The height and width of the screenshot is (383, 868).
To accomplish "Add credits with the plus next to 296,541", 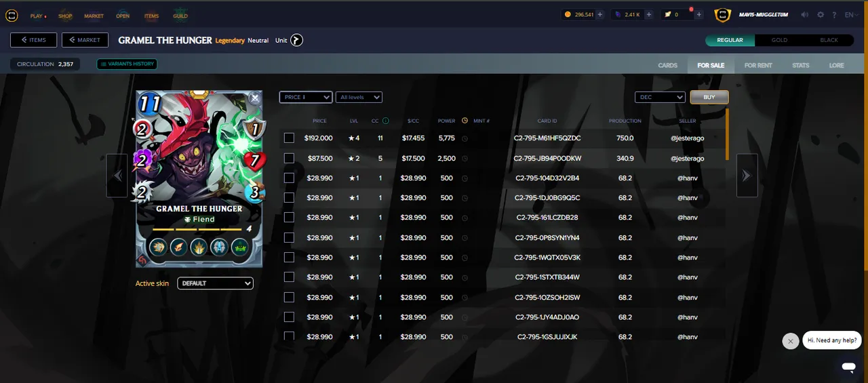I will [x=599, y=14].
